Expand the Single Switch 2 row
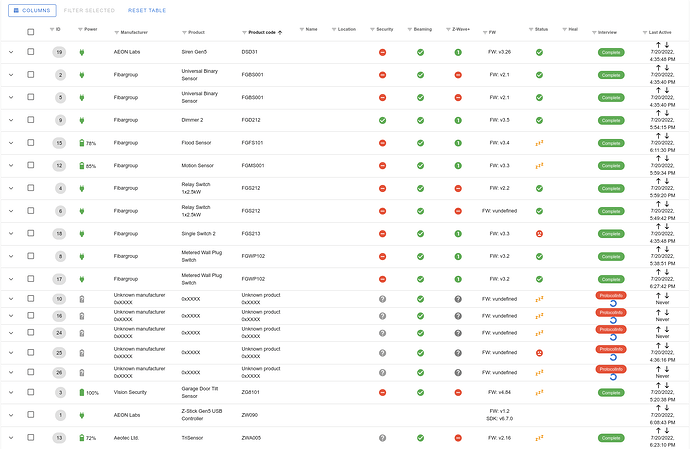The image size is (690, 449). tap(11, 234)
